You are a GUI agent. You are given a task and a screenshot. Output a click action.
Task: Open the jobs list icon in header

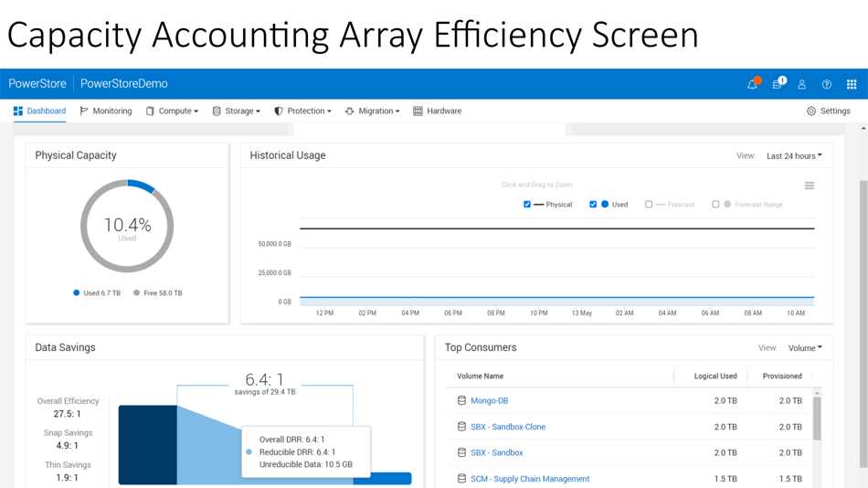tap(778, 84)
